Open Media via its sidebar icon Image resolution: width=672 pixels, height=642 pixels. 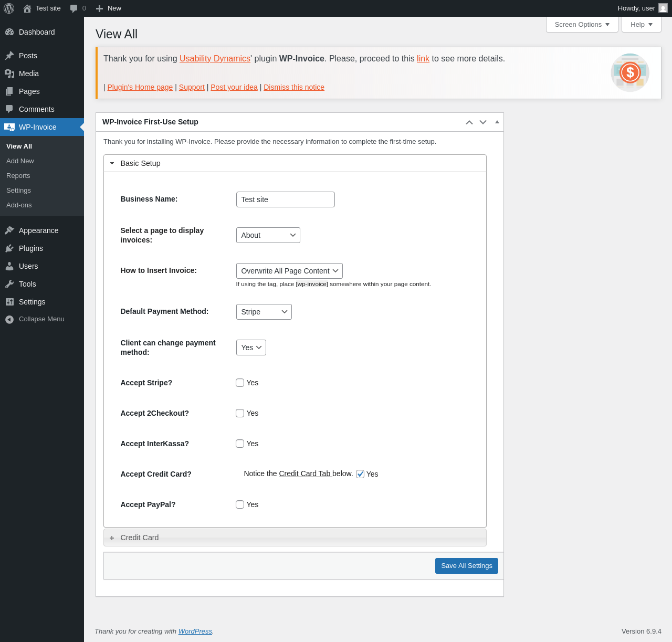[x=9, y=73]
